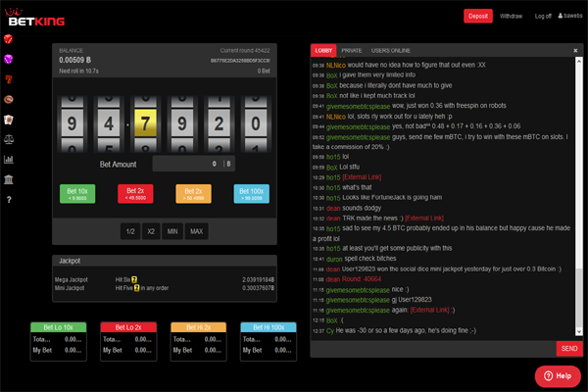The width and height of the screenshot is (588, 392).
Task: Place the red Bet 2x wager
Action: coord(135,194)
